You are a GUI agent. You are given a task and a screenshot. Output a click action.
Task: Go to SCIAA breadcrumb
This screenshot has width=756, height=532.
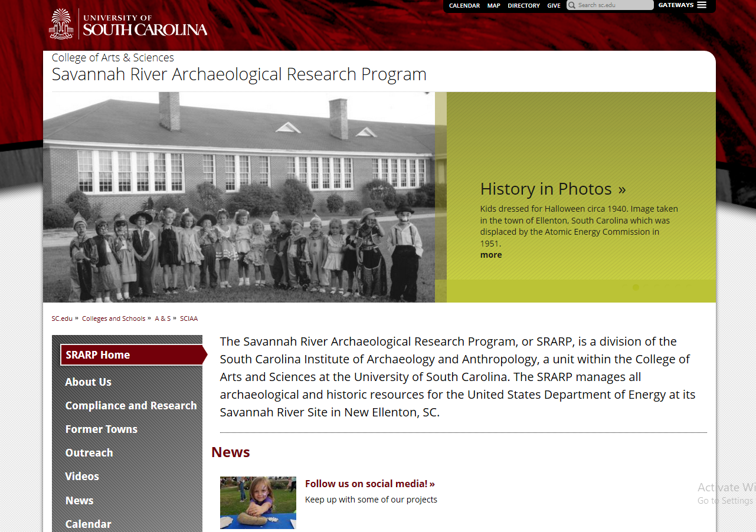point(189,318)
